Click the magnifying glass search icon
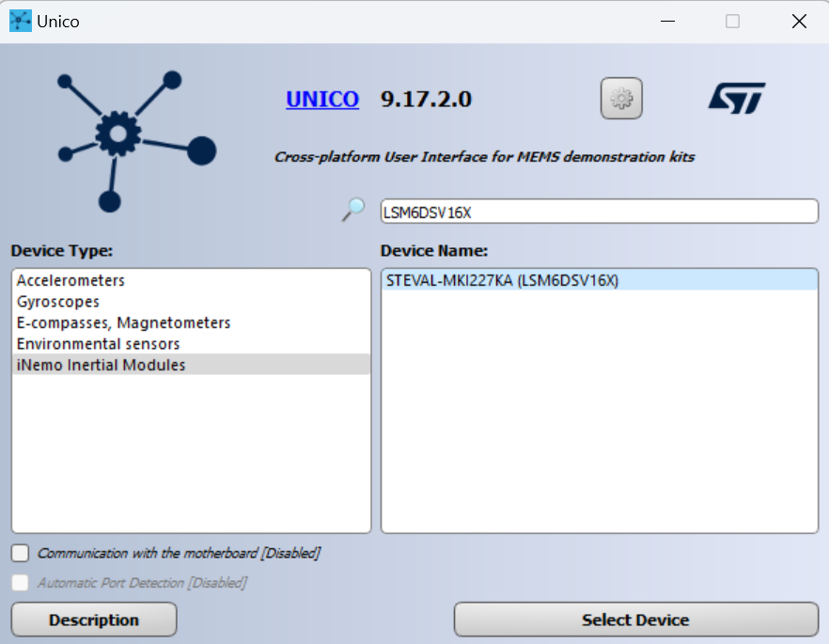Screen dimensions: 829x644 pyautogui.click(x=353, y=210)
